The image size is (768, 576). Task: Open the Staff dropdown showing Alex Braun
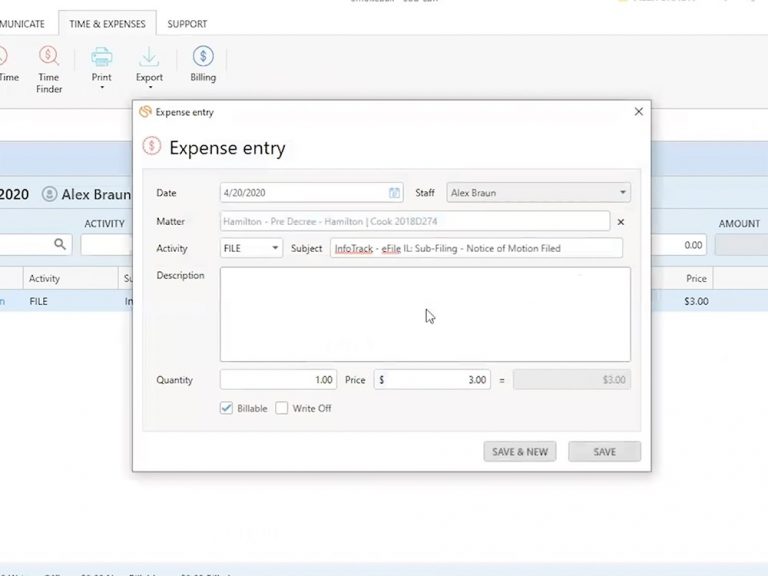tap(538, 192)
